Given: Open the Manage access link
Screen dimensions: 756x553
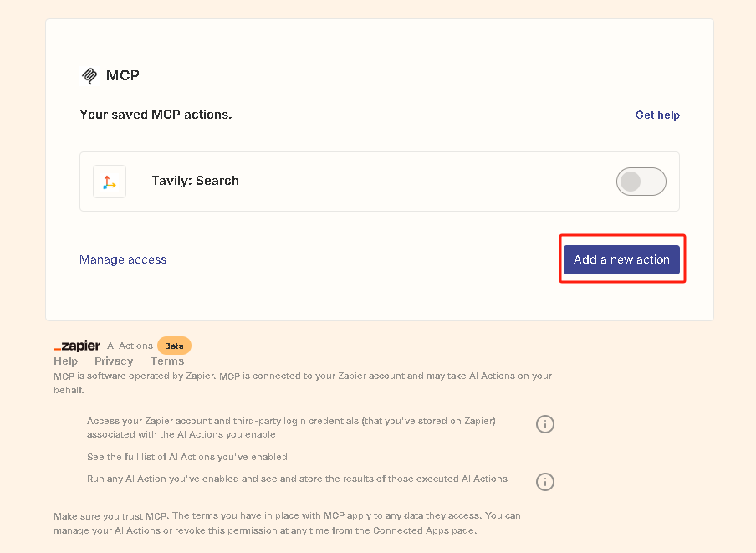Looking at the screenshot, I should 123,259.
